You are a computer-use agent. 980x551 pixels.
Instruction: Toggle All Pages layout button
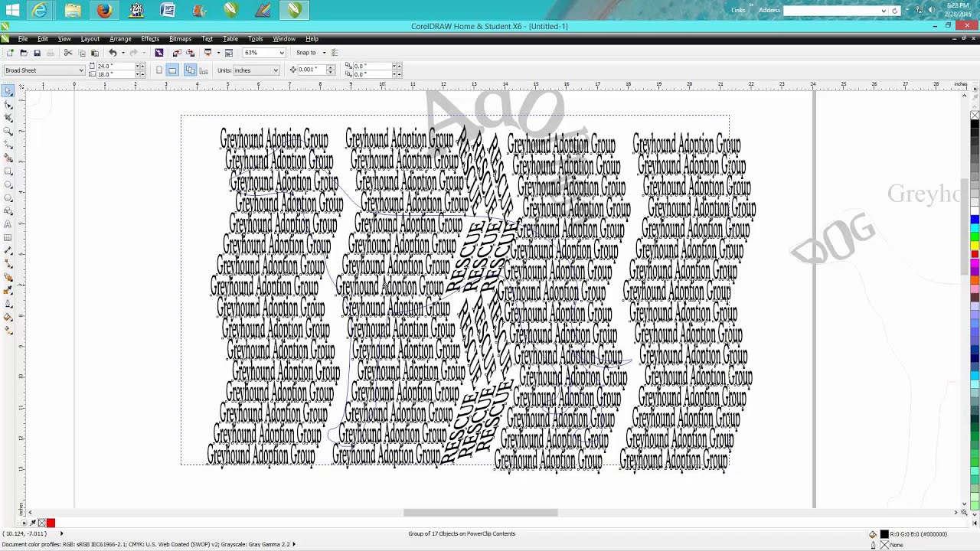tap(191, 70)
